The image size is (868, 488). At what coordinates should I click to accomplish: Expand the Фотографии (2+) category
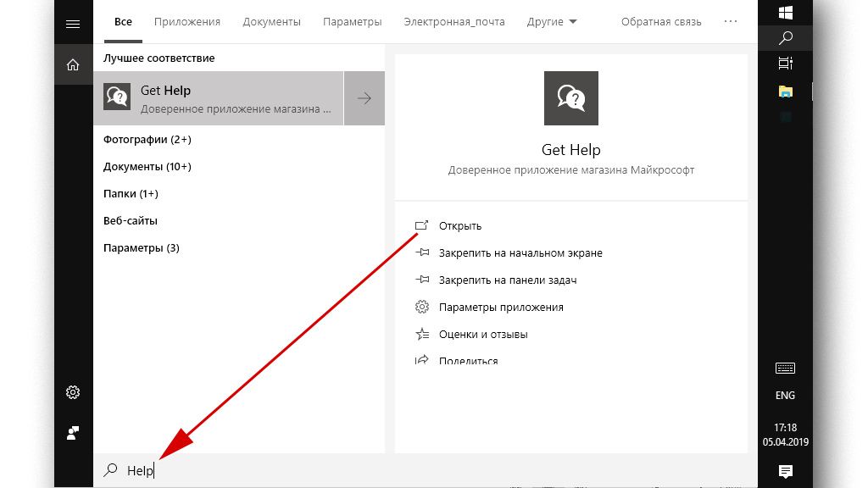[x=147, y=140]
